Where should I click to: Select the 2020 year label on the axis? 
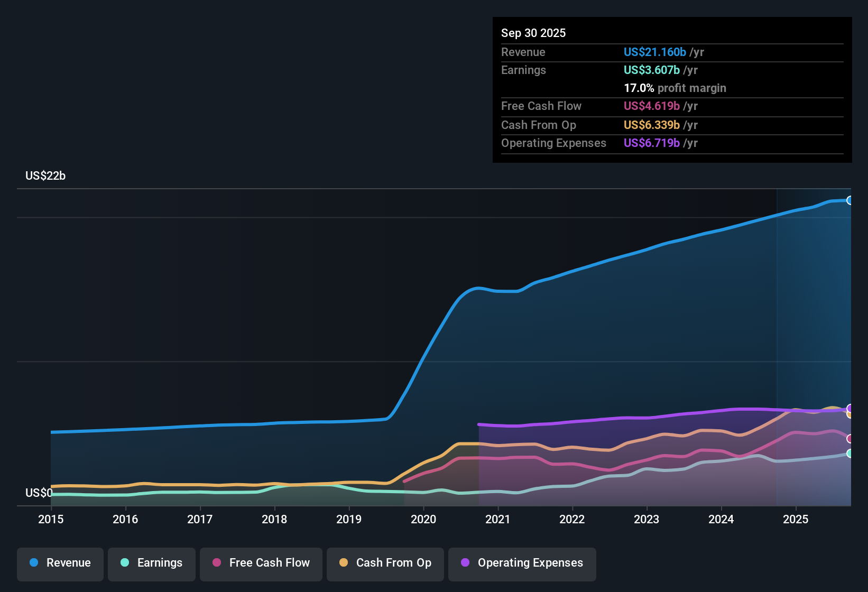423,520
